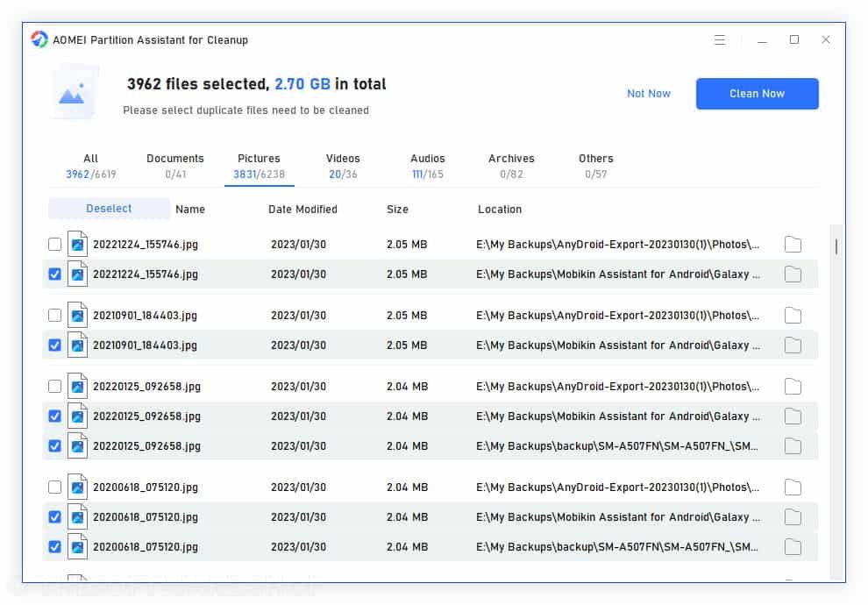The width and height of the screenshot is (868, 605).
Task: Uncheck the backup copy of 20220125_092658.jpg
Action: point(55,445)
